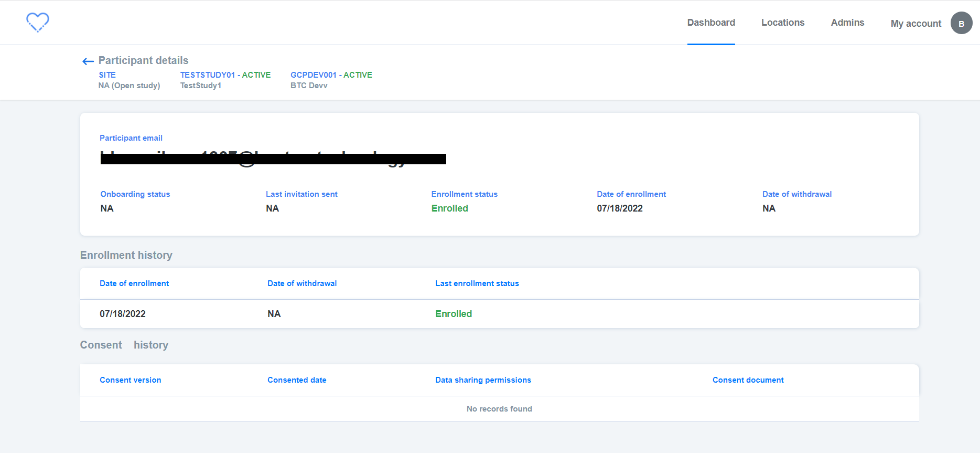The width and height of the screenshot is (980, 453).
Task: Click the heart logo icon
Action: 38,23
